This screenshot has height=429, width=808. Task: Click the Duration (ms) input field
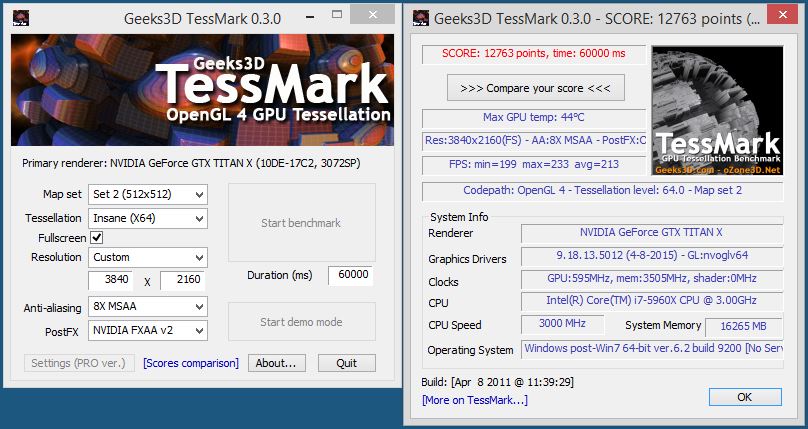point(350,275)
